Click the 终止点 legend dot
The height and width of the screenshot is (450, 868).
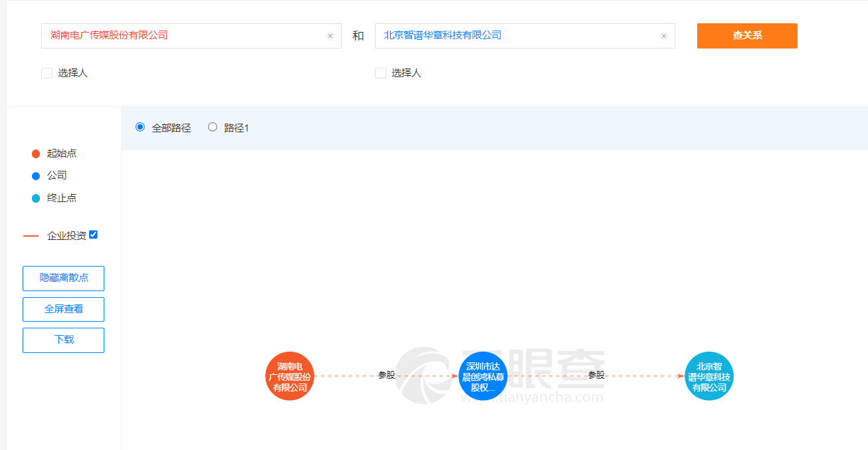36,199
